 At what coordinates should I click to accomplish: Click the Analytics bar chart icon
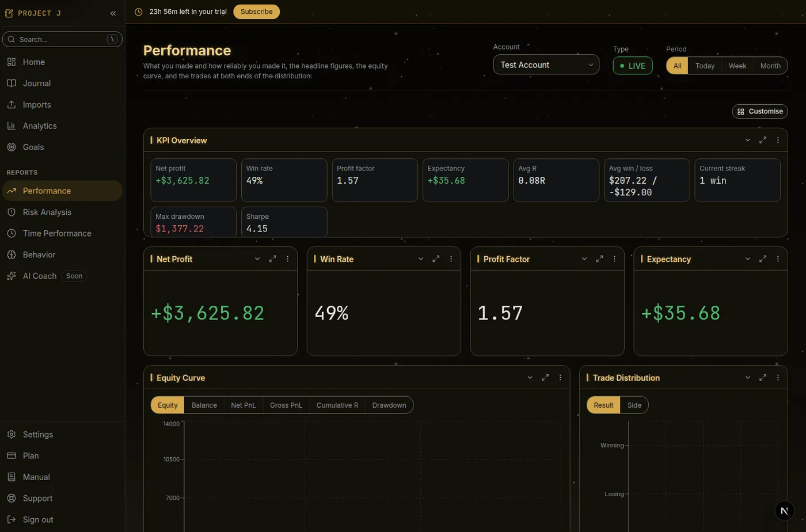tap(12, 126)
